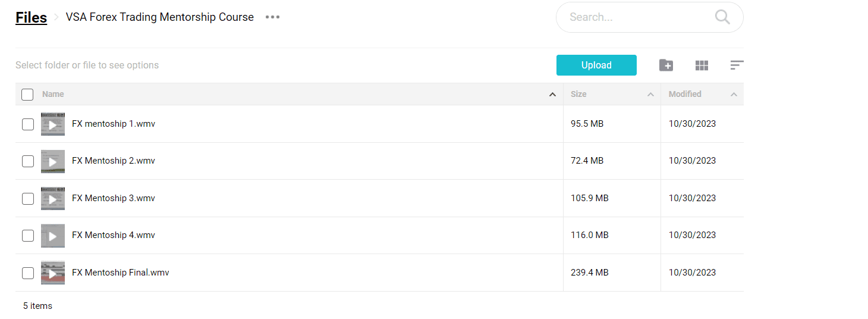This screenshot has width=868, height=319.
Task: Sort by Modified using column arrow
Action: coord(734,95)
